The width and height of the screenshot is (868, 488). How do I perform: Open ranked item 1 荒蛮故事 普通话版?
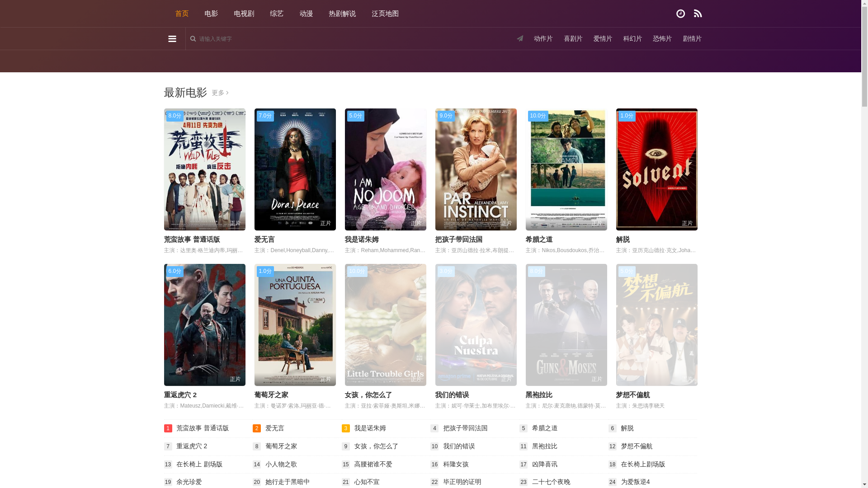pyautogui.click(x=203, y=428)
